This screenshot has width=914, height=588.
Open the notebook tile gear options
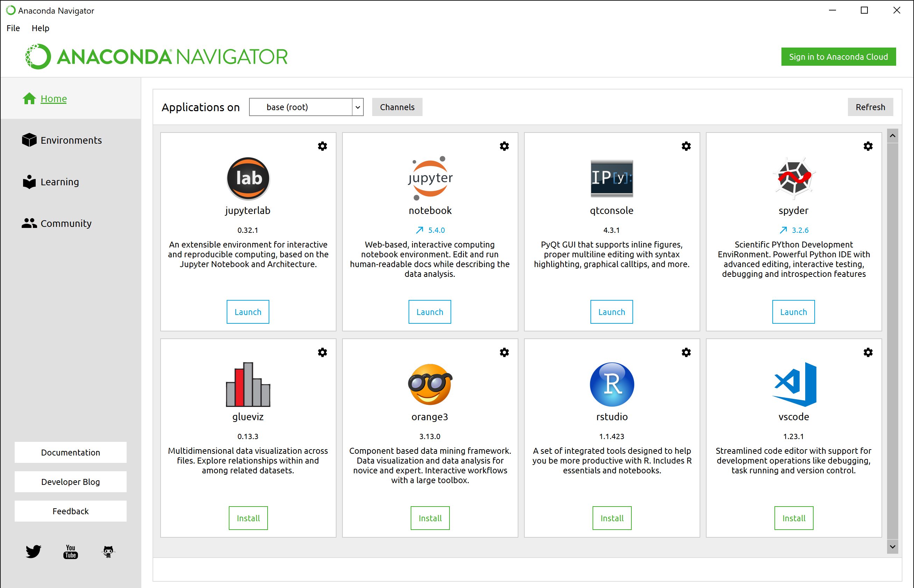tap(504, 146)
